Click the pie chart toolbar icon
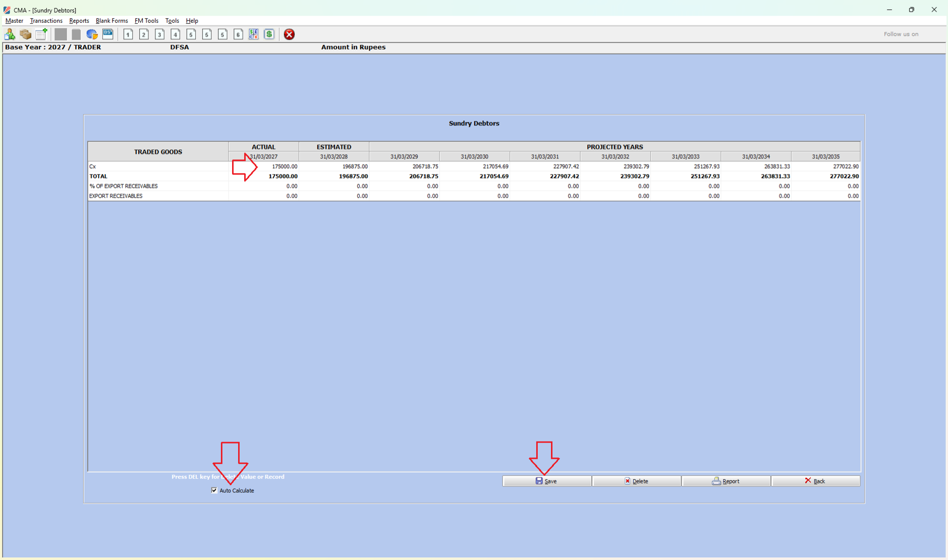Viewport: 948px width, 560px height. pos(92,34)
